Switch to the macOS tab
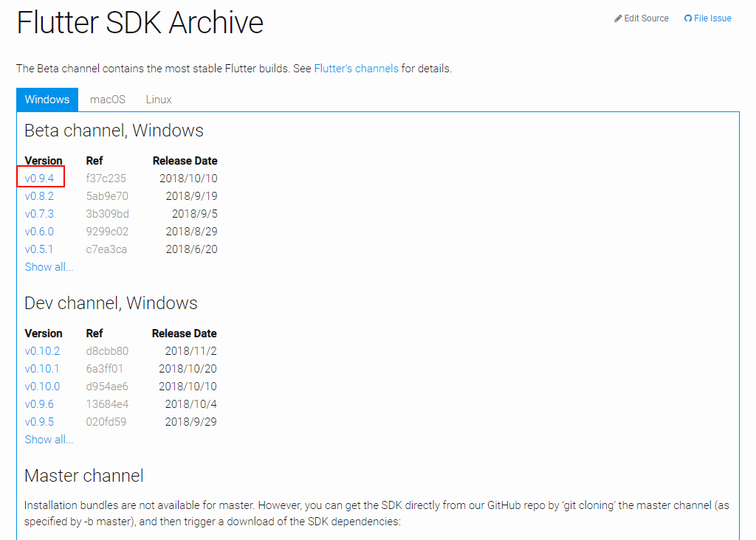This screenshot has width=756, height=540. point(108,100)
